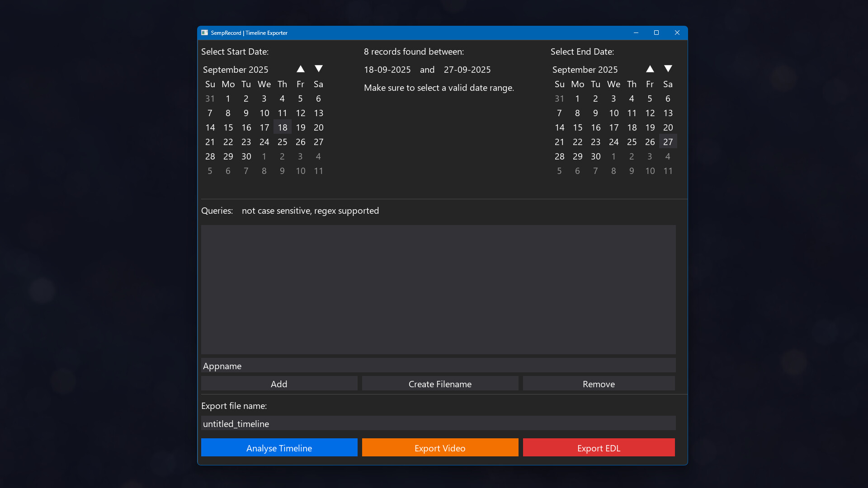Click the Add query button
The width and height of the screenshot is (868, 488).
click(279, 384)
